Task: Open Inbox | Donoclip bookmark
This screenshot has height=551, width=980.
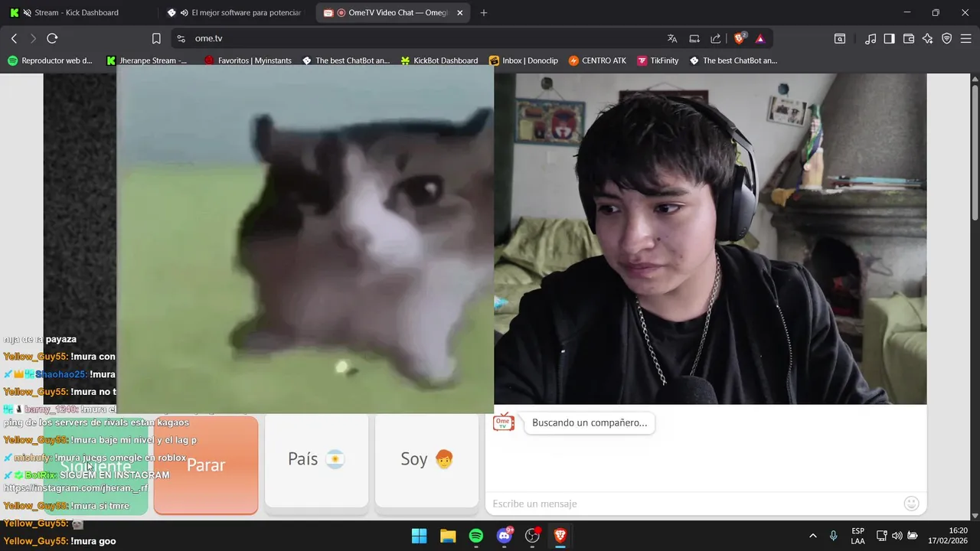Action: pos(524,60)
